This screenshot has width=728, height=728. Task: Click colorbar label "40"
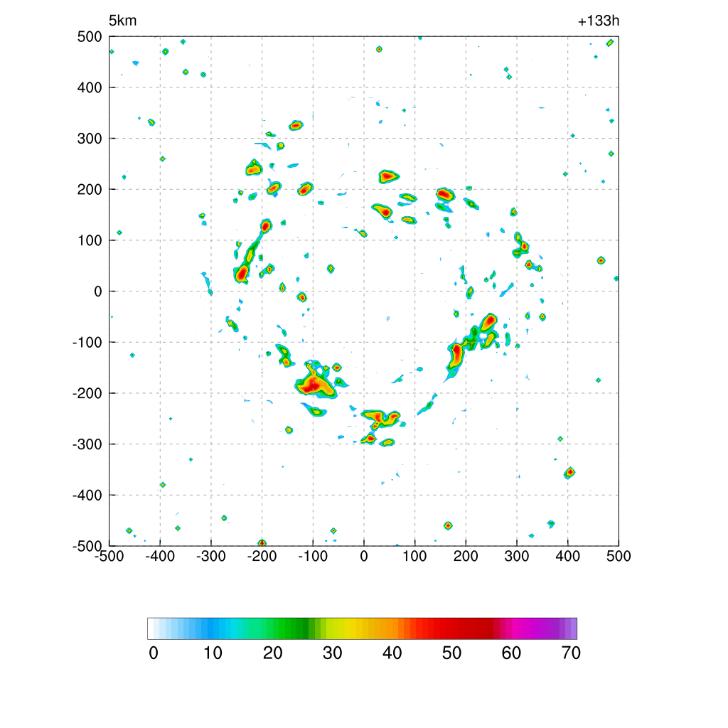(x=392, y=653)
